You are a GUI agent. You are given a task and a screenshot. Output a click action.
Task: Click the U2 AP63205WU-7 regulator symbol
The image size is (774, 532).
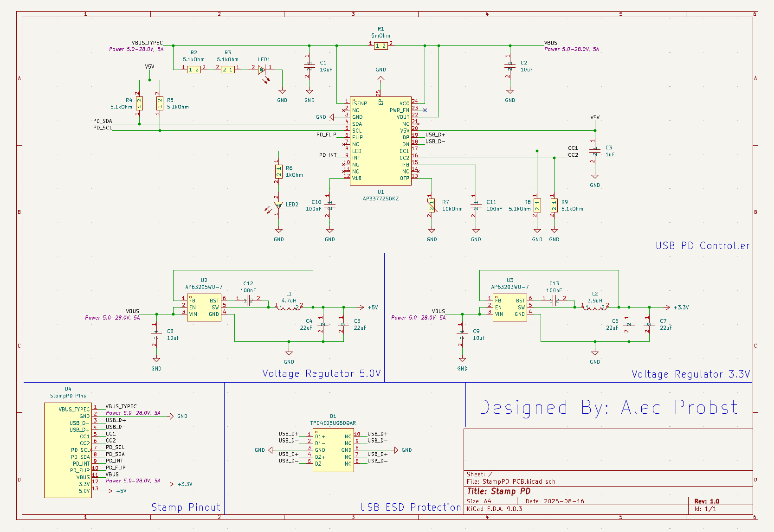204,307
